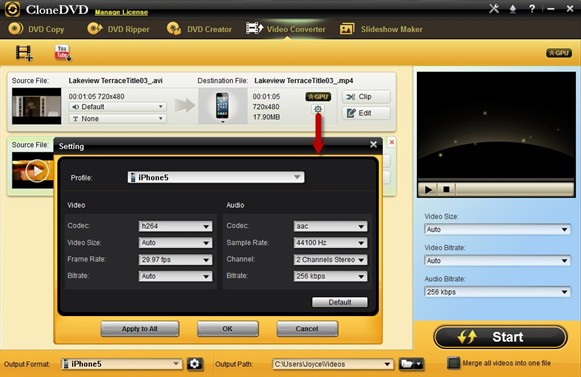Stop the preview video
581x377 pixels.
point(446,189)
